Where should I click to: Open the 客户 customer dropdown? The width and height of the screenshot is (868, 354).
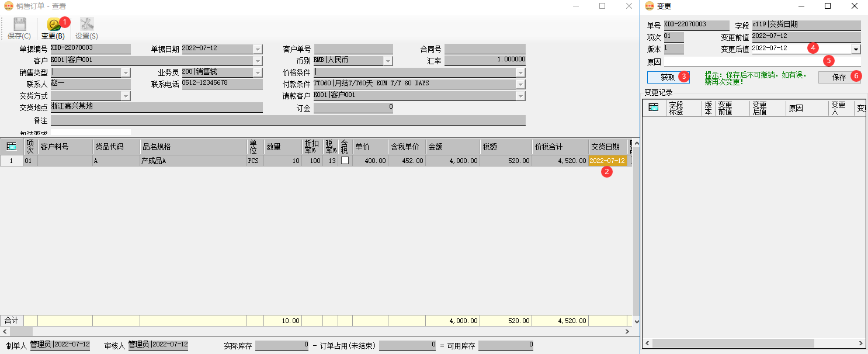(257, 60)
